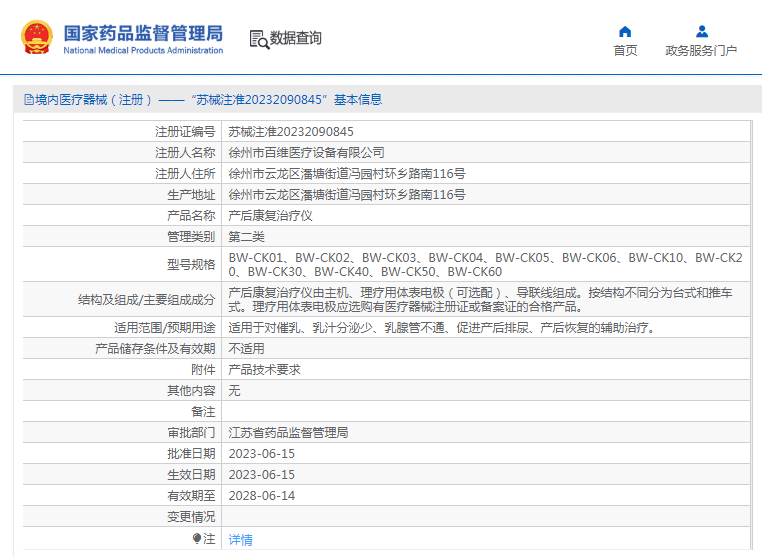Select 产品技术要求 attachment value
The height and width of the screenshot is (557, 762).
click(x=264, y=369)
